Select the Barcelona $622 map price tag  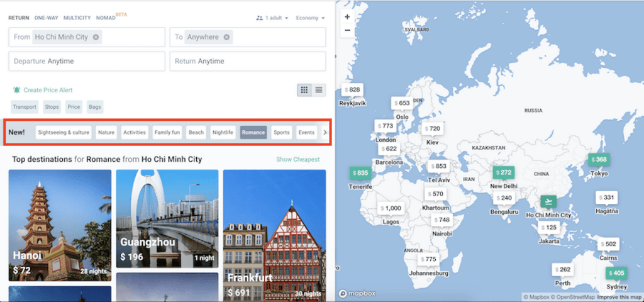tap(389, 149)
